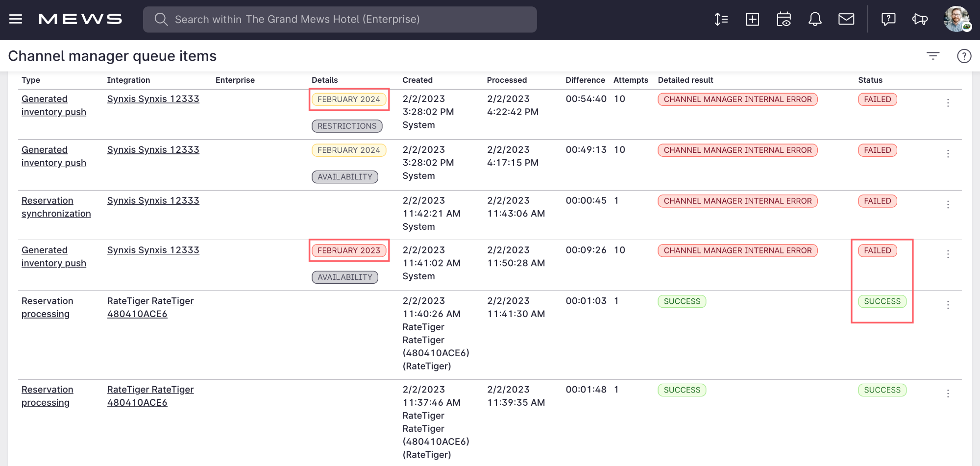Open the hamburger main menu
The image size is (980, 466).
(x=16, y=19)
